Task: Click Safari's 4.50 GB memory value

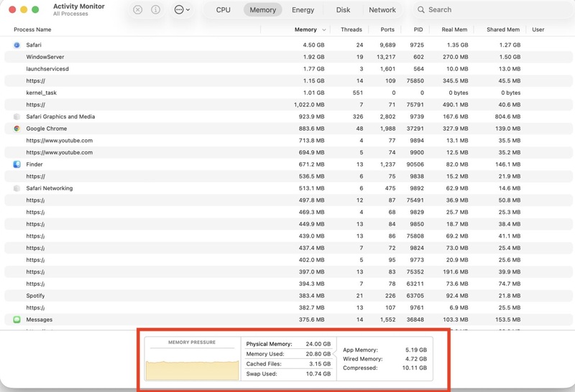Action: coord(313,45)
